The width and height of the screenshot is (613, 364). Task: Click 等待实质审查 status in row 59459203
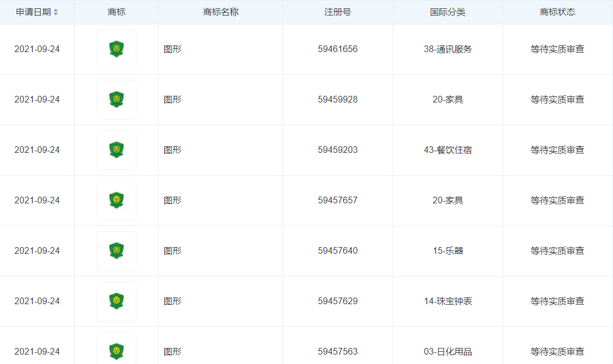click(558, 150)
